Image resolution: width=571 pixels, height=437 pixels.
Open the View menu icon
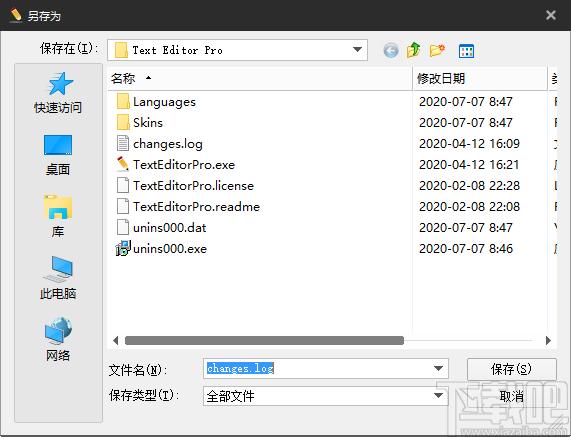pyautogui.click(x=466, y=51)
